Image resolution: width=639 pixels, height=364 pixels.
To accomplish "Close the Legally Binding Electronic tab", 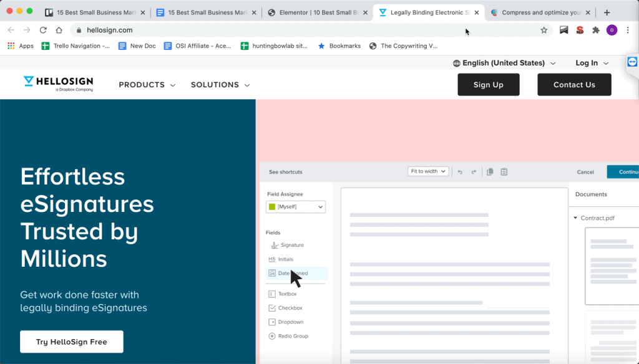I will tap(476, 12).
